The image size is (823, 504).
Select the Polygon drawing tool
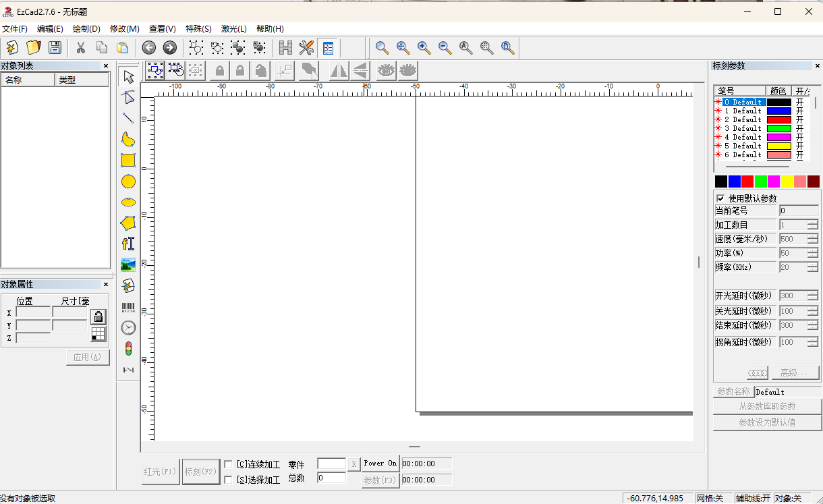pyautogui.click(x=128, y=223)
